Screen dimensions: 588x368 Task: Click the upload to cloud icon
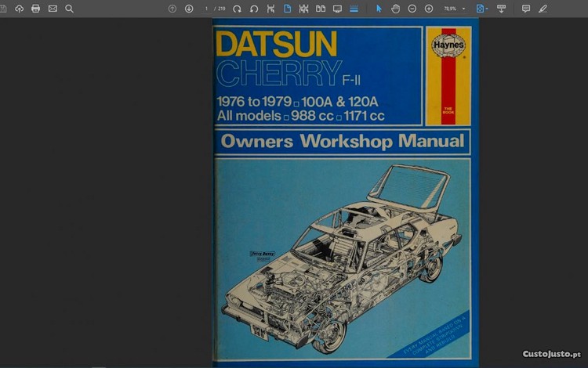20,9
